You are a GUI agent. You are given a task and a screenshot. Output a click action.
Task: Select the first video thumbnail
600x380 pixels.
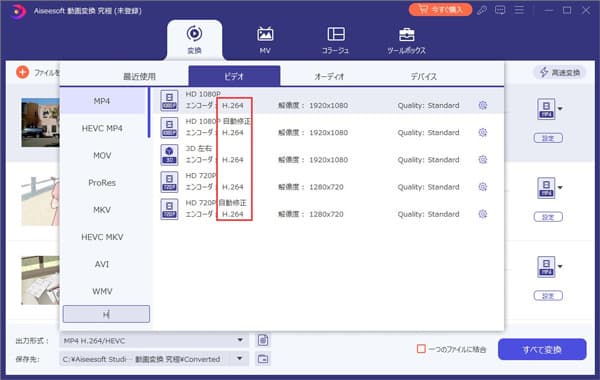(40, 122)
